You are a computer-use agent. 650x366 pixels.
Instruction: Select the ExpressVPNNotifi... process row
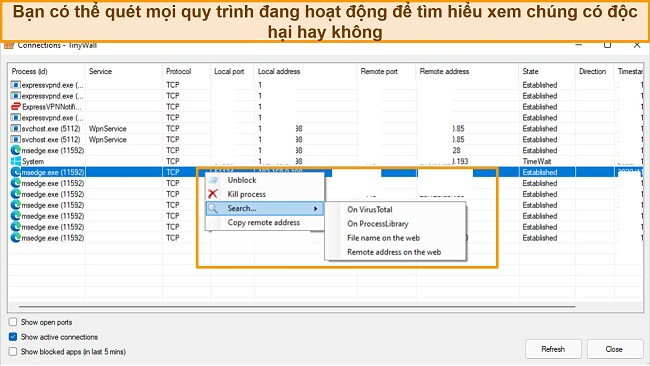click(x=325, y=107)
